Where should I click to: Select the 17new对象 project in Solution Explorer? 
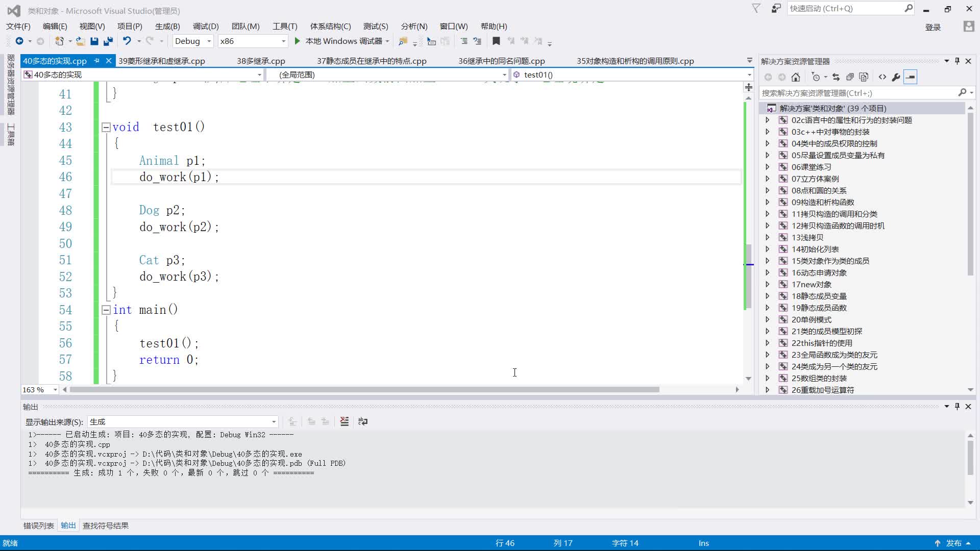(812, 284)
